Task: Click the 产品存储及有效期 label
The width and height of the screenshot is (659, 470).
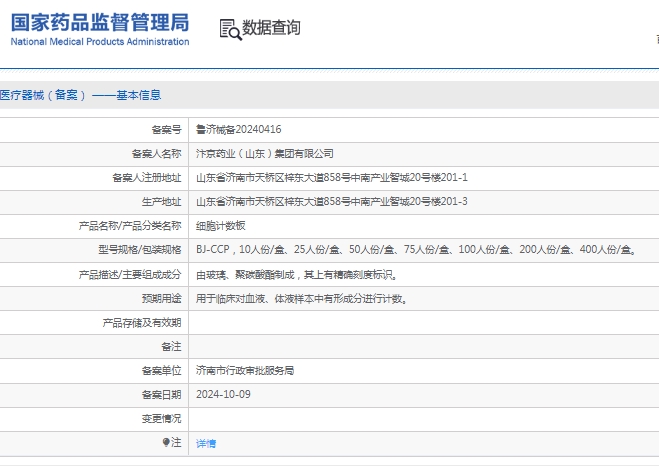Action: pyautogui.click(x=142, y=323)
